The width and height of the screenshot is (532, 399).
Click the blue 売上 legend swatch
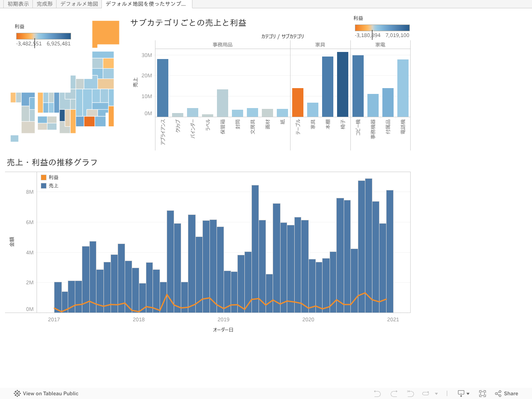click(x=44, y=186)
